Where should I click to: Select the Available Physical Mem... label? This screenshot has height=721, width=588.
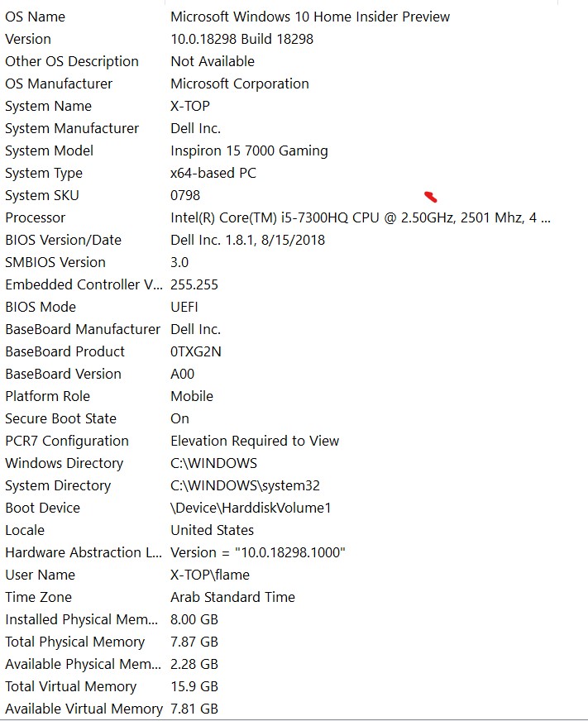83,665
